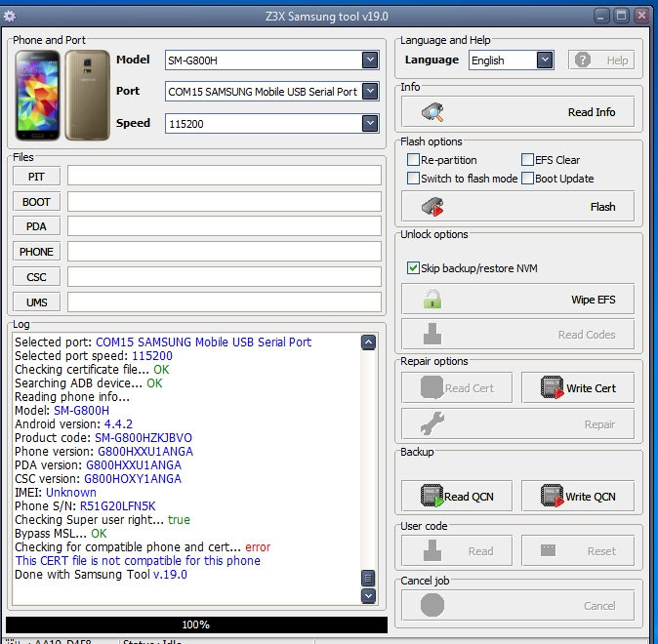Choose the PDA file button

coord(36,226)
